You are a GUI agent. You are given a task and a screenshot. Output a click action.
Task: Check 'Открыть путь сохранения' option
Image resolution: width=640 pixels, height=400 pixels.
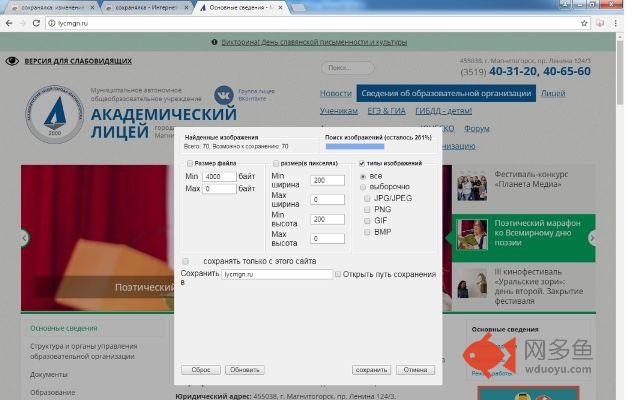coord(338,274)
